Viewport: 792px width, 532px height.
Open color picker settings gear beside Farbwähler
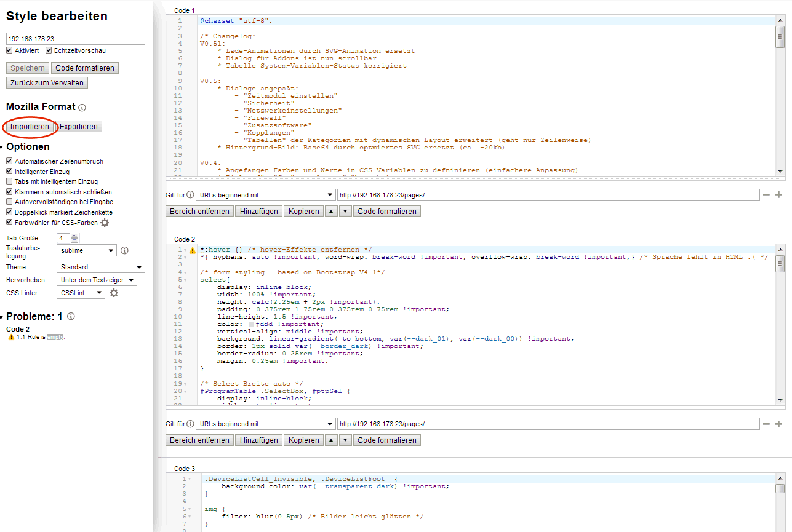click(105, 223)
